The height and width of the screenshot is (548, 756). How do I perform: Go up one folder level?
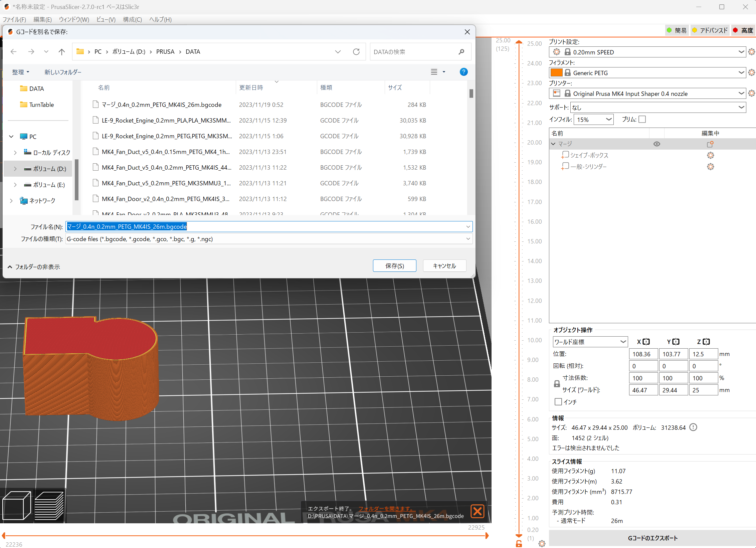62,52
